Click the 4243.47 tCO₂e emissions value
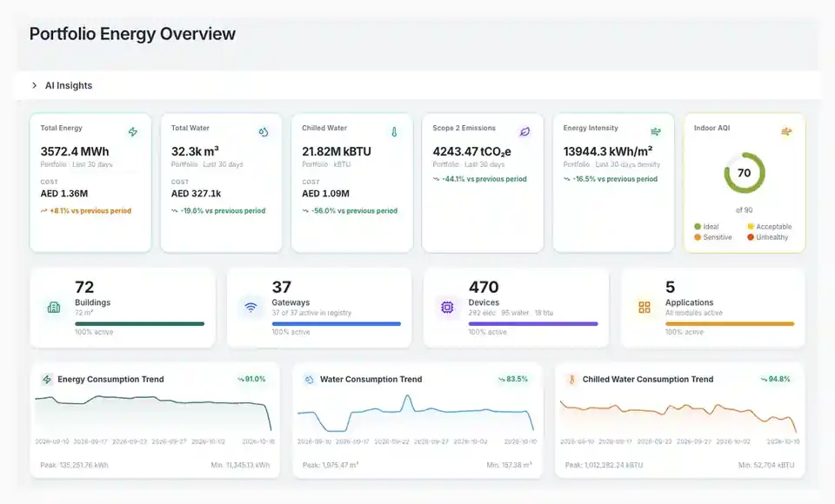Image resolution: width=835 pixels, height=504 pixels. 471,152
